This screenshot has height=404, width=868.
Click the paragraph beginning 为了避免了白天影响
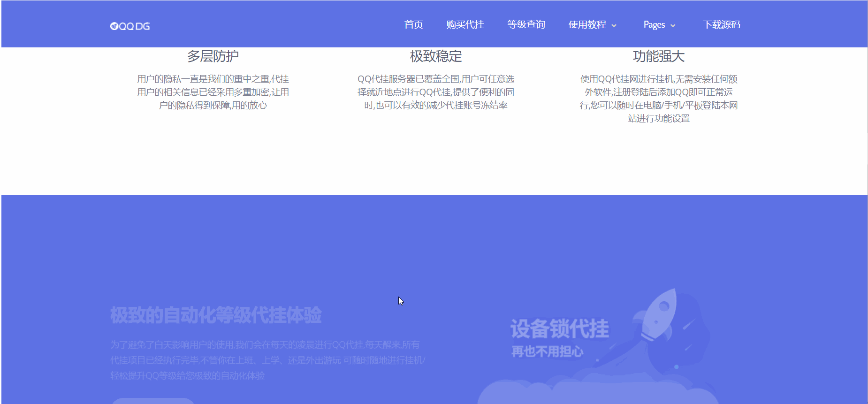pyautogui.click(x=267, y=360)
